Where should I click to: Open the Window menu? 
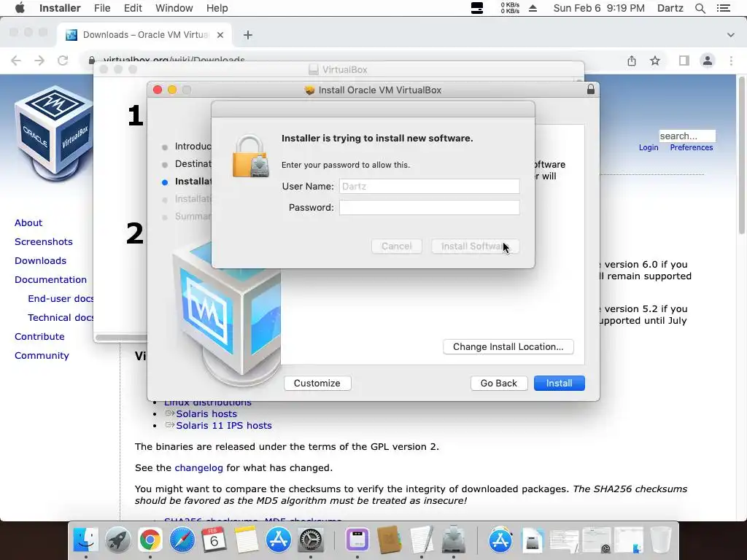point(174,8)
